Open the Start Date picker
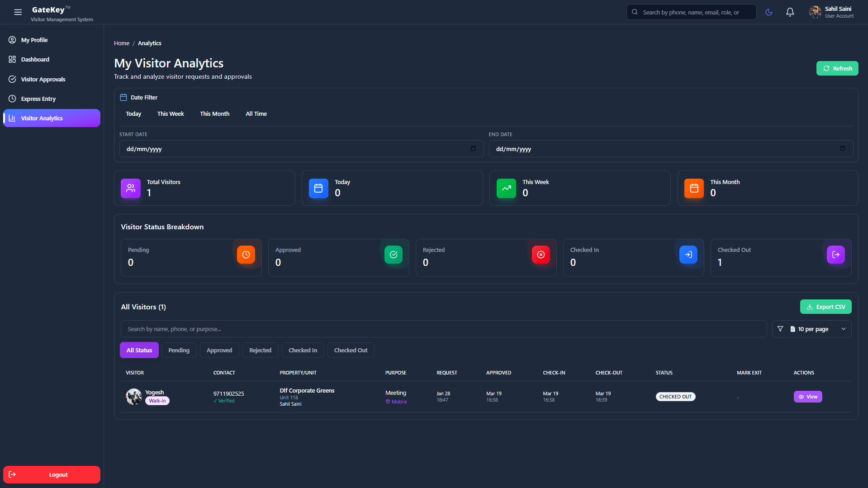 [x=473, y=148]
